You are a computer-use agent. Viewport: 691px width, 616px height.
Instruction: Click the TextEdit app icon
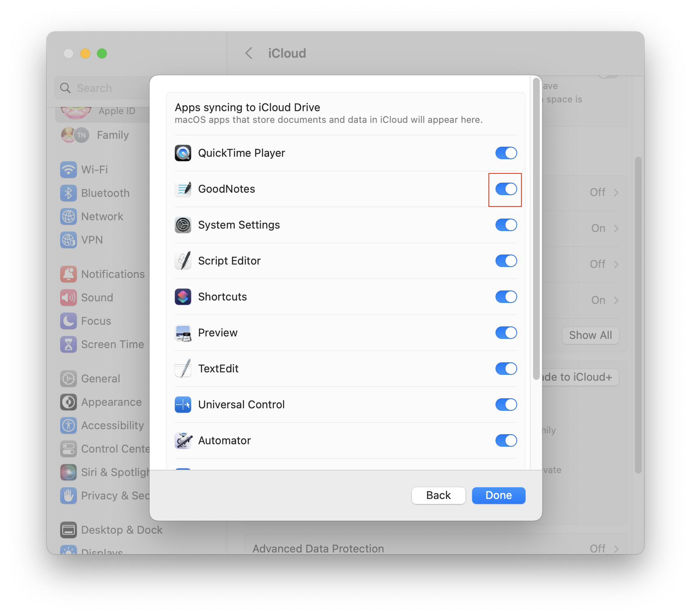point(183,369)
